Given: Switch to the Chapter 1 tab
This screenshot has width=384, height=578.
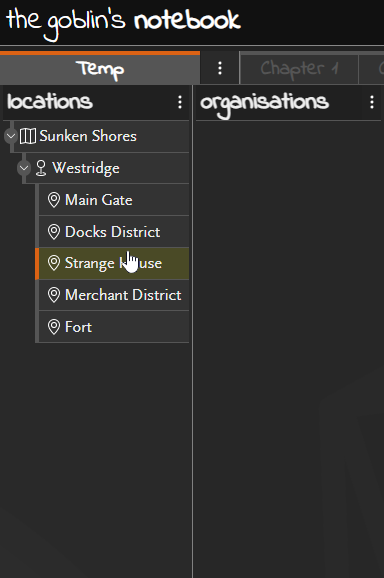Looking at the screenshot, I should (299, 69).
